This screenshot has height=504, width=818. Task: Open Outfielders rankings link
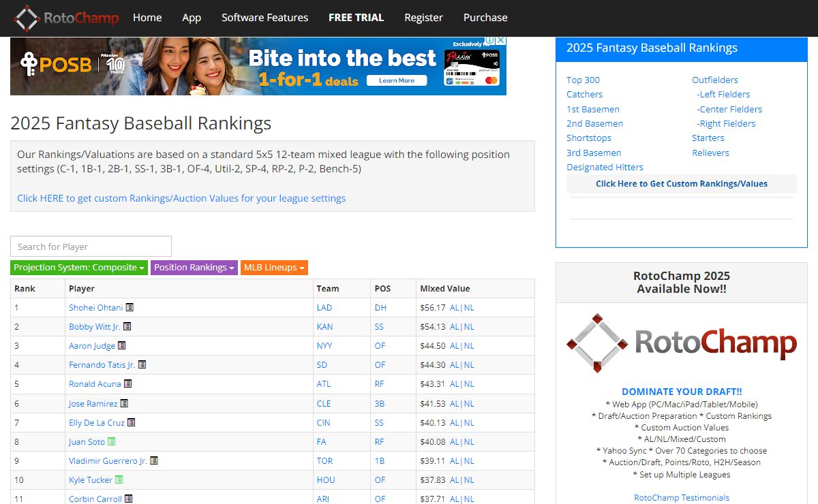(x=715, y=80)
